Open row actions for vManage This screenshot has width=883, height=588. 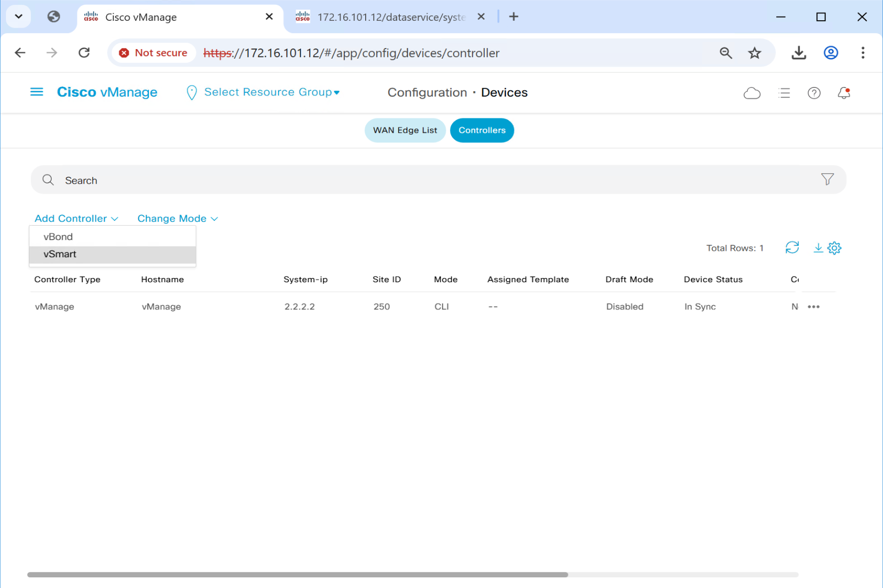pos(813,307)
